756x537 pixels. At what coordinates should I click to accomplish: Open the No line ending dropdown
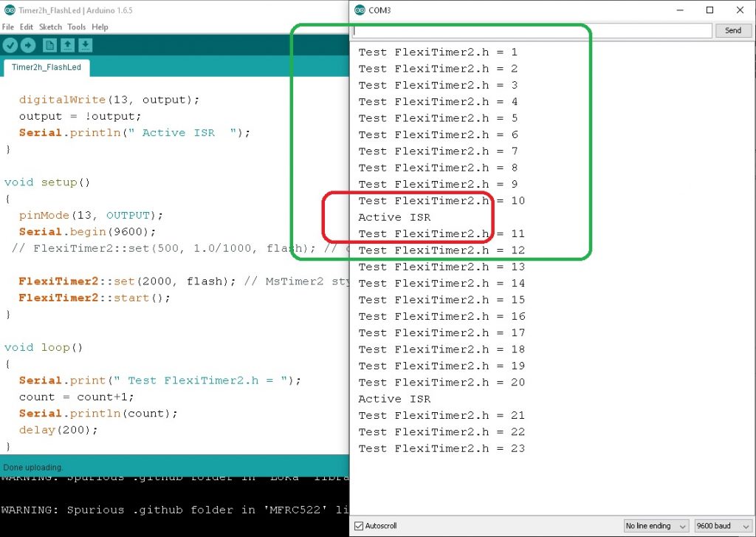pos(656,526)
